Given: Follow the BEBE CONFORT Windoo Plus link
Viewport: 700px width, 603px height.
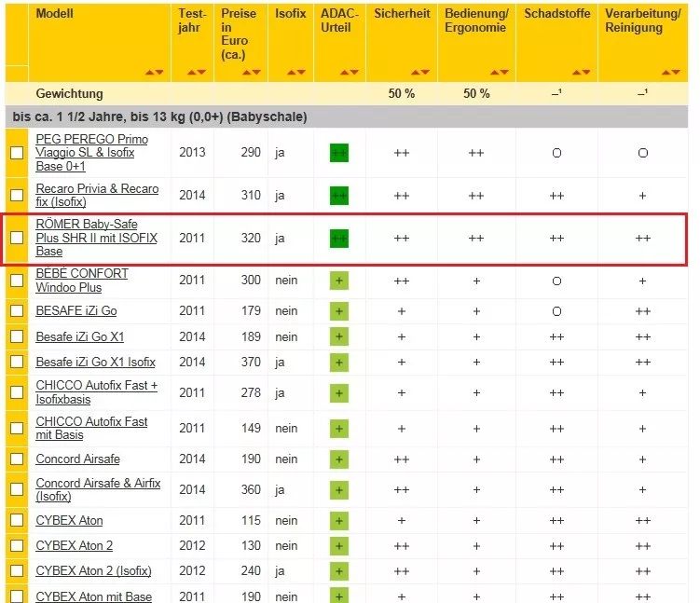Looking at the screenshot, I should 82,281.
